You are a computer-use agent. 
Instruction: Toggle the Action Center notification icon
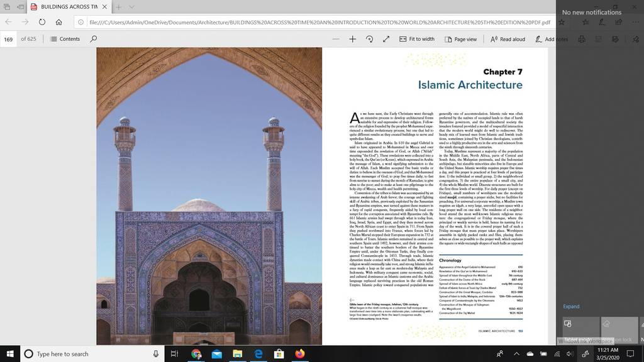point(630,354)
